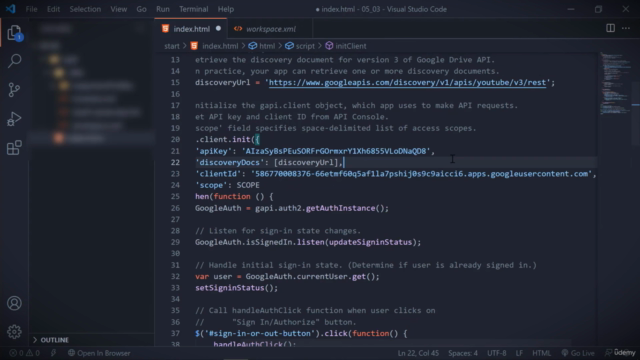640x360 pixels.
Task: Open the Manage gear icon
Action: coord(14,331)
